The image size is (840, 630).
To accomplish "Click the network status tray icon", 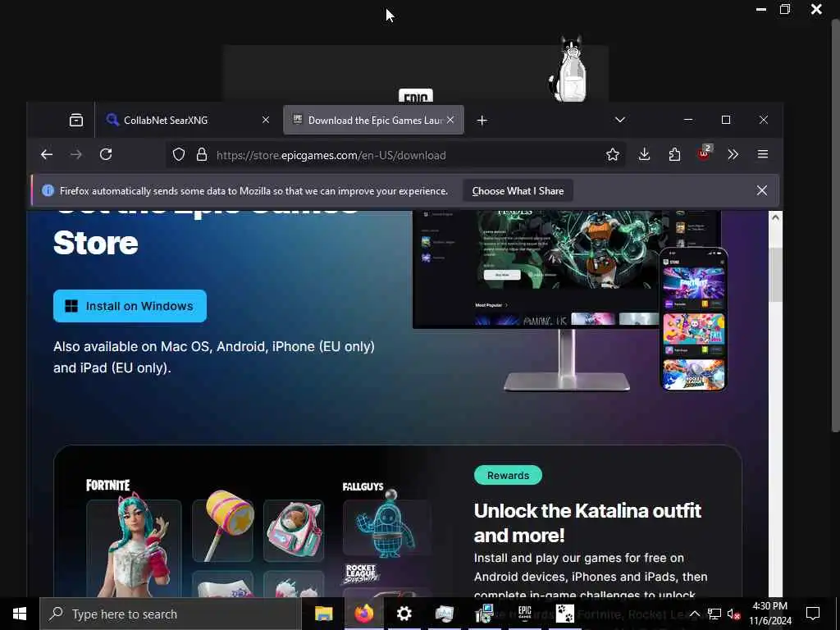I will (x=714, y=614).
